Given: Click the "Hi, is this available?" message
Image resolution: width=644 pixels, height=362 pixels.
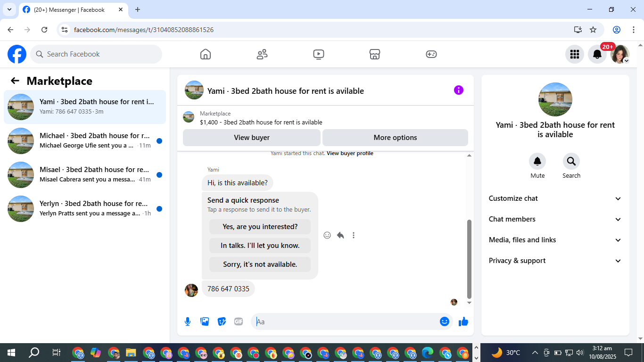Looking at the screenshot, I should pos(238,183).
